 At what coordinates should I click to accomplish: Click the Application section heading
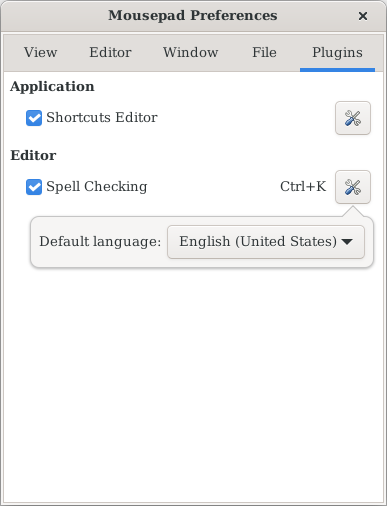pyautogui.click(x=52, y=87)
